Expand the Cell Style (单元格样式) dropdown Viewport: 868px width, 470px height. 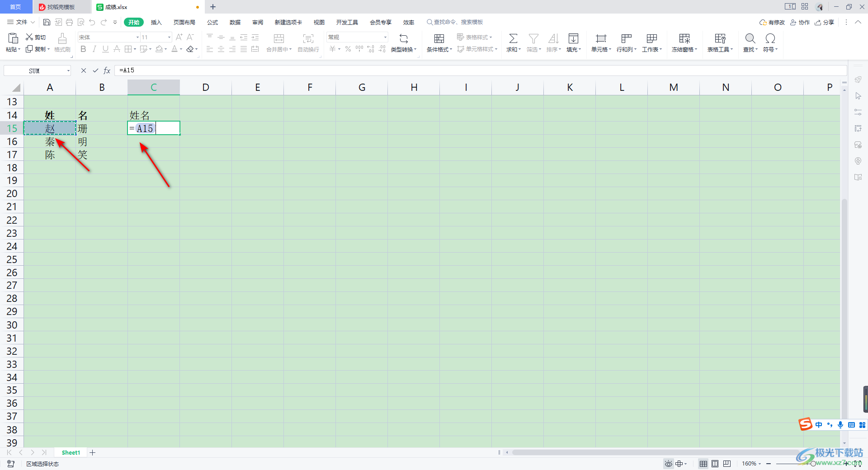point(477,49)
